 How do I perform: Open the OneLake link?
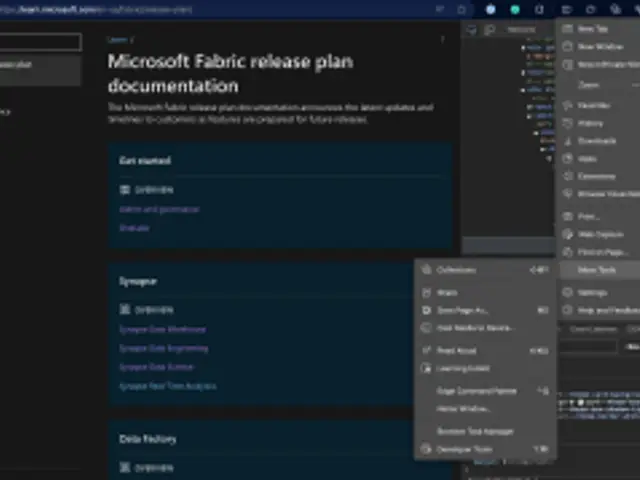pyautogui.click(x=134, y=228)
